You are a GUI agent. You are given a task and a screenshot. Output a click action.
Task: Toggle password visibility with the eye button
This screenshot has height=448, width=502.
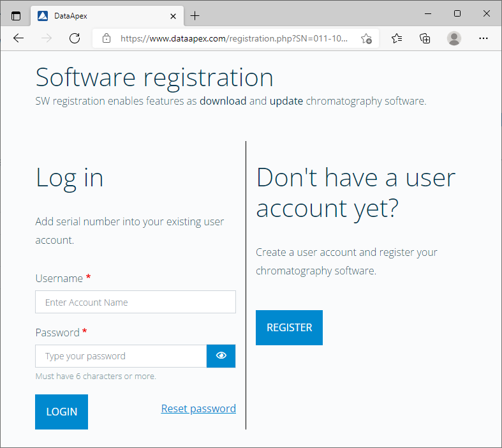221,355
